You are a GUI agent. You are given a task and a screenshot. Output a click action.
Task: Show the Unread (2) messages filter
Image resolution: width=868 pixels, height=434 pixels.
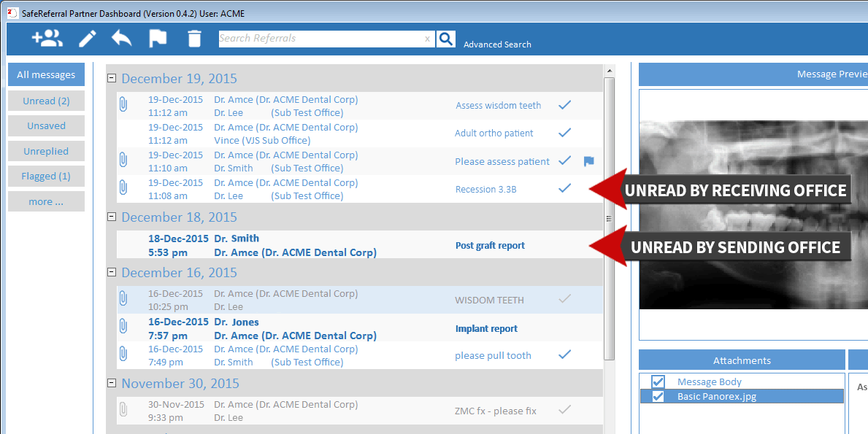[46, 101]
